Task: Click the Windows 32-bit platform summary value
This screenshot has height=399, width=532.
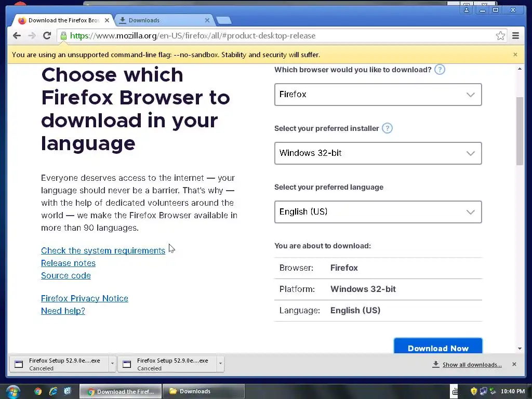Action: [x=363, y=289]
